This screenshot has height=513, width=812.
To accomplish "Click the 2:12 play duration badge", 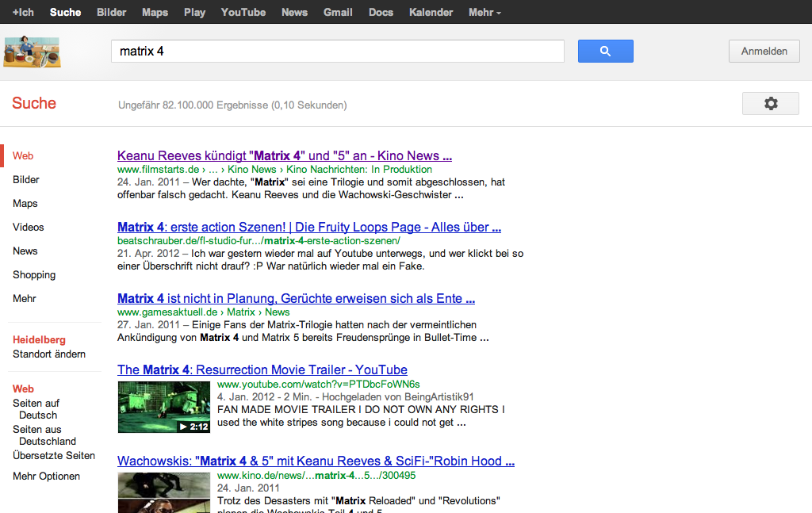I will 193,427.
